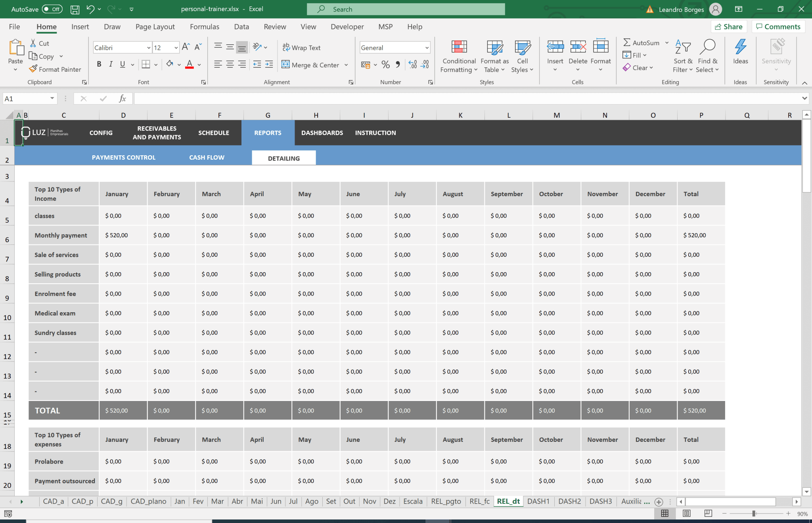Click the Cut scissors icon

pos(33,43)
